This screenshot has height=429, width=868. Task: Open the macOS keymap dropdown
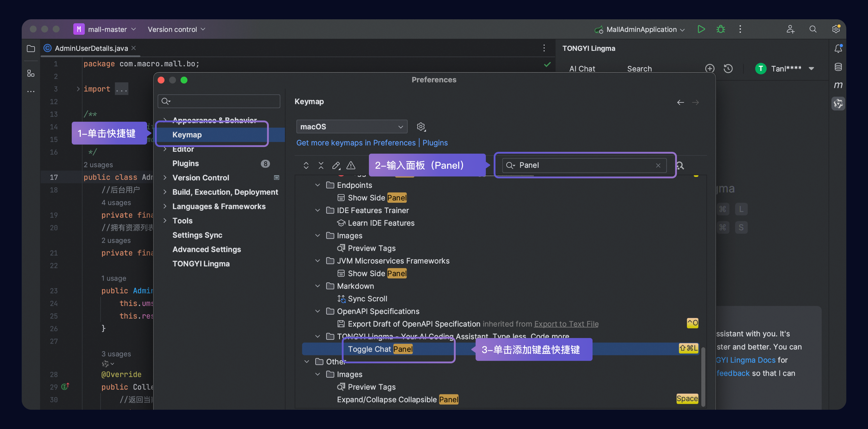click(351, 127)
